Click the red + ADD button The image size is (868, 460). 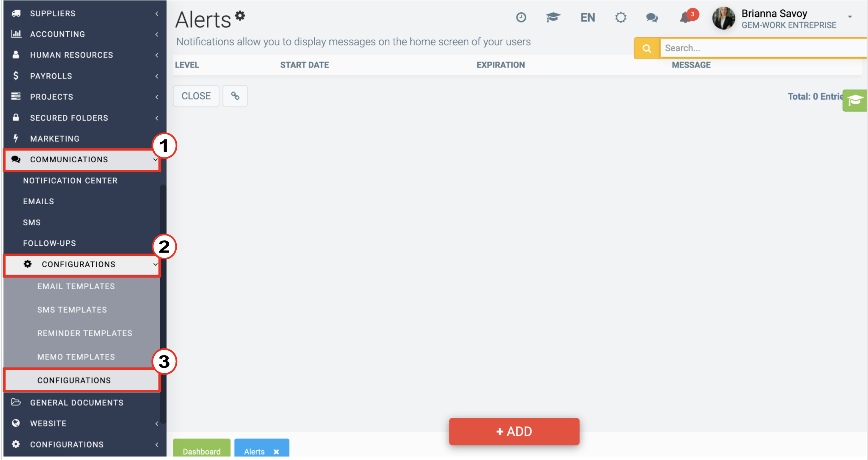tap(514, 431)
